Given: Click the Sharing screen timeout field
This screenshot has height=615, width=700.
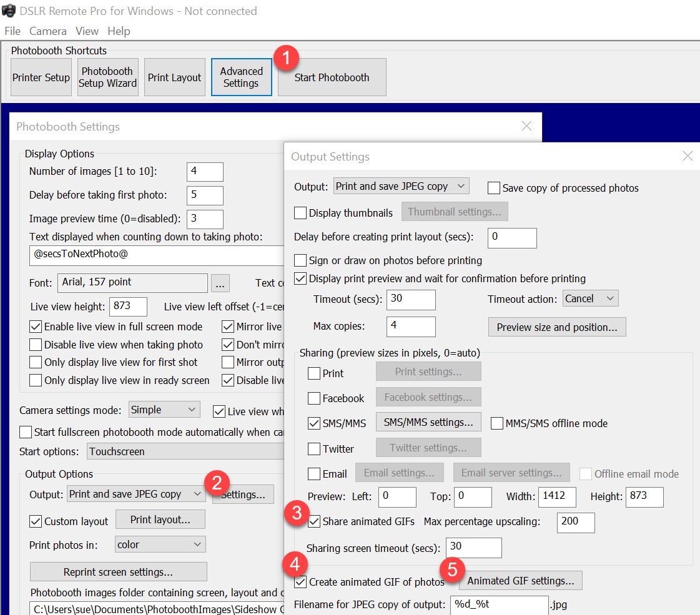Looking at the screenshot, I should 474,547.
